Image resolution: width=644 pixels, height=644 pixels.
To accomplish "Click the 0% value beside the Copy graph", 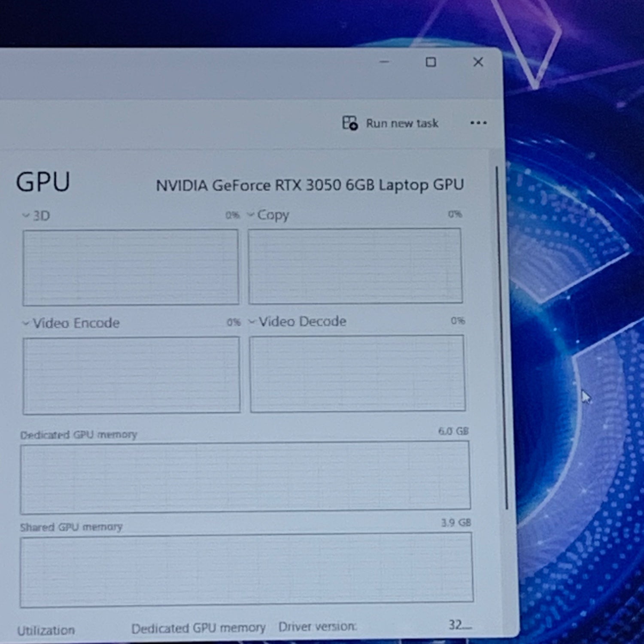I will tap(455, 214).
